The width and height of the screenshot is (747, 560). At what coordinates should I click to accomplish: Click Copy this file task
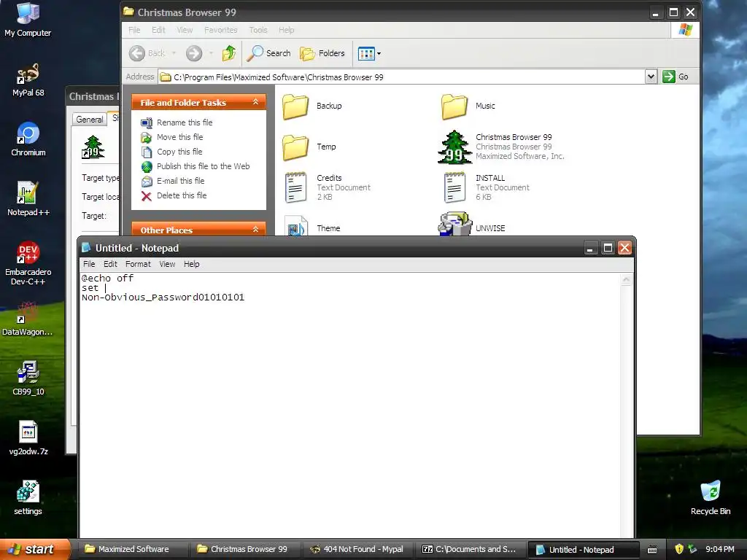tap(171, 152)
